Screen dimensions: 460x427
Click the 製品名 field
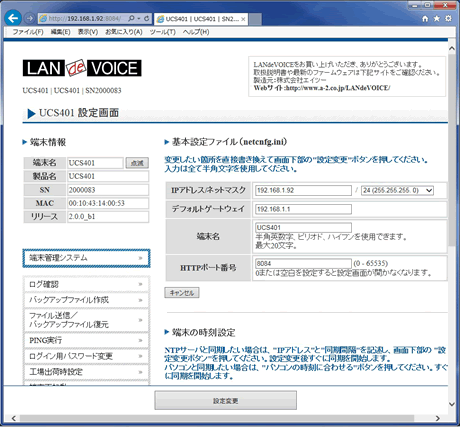click(108, 176)
